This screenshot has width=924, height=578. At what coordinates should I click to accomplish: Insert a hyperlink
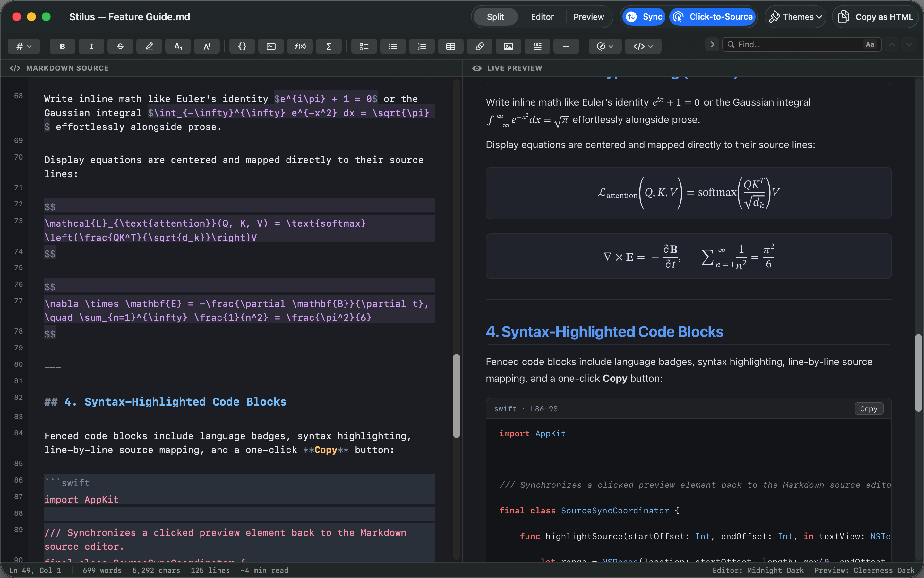click(x=480, y=46)
